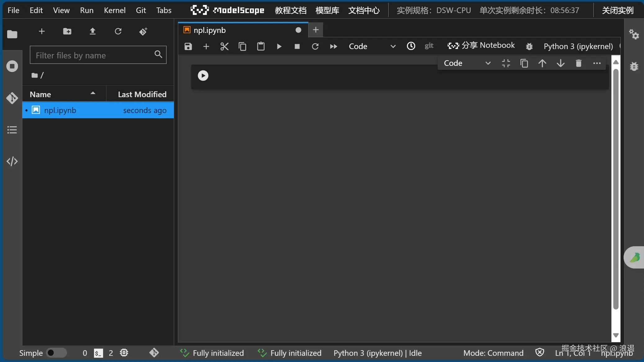Open the Git sidebar panel
Image resolution: width=644 pixels, height=362 pixels.
12,98
